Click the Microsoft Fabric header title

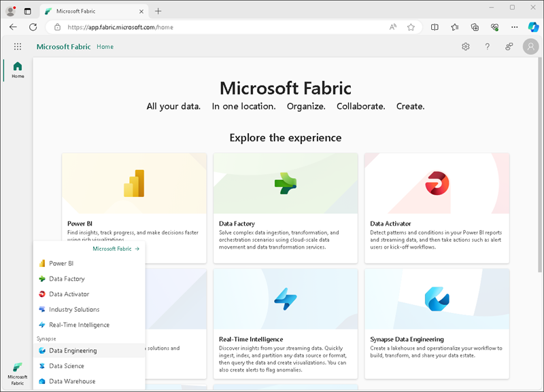[63, 46]
